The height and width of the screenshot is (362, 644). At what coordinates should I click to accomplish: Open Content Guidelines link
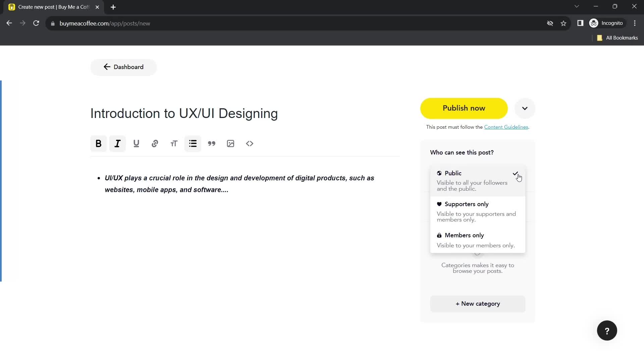tap(506, 127)
